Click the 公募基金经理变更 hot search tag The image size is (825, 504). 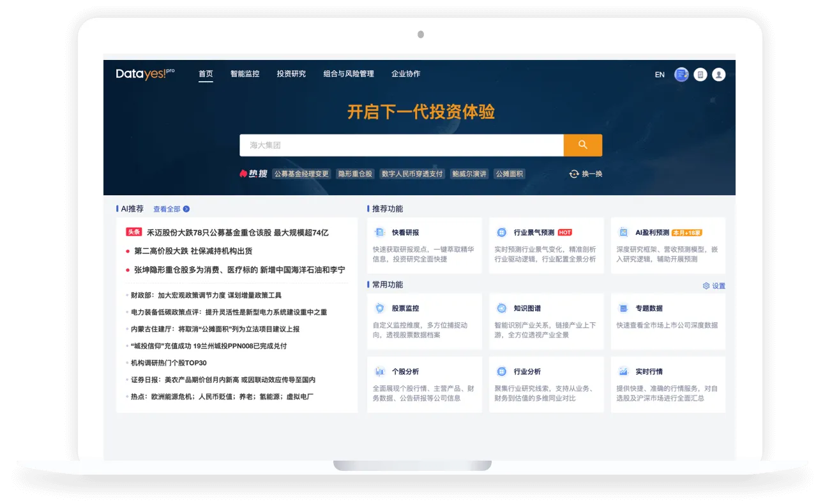[301, 174]
